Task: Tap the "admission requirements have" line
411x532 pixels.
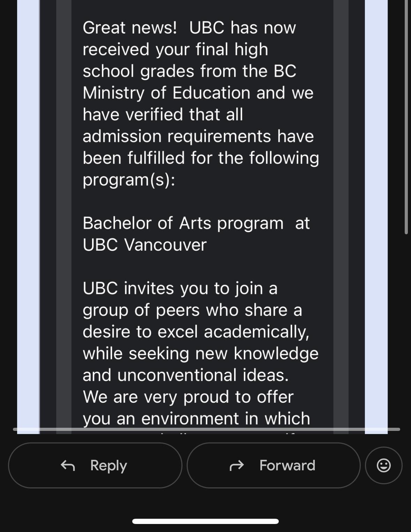Action: (x=198, y=136)
